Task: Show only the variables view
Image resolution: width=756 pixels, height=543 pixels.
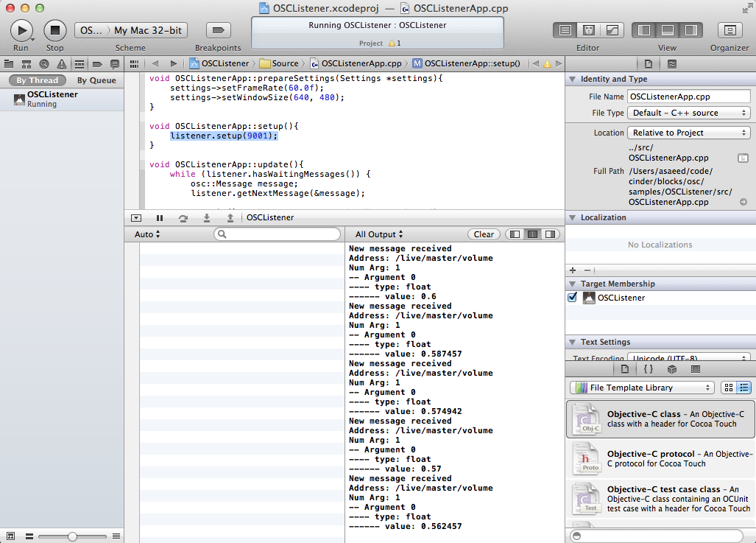Action: [x=515, y=234]
